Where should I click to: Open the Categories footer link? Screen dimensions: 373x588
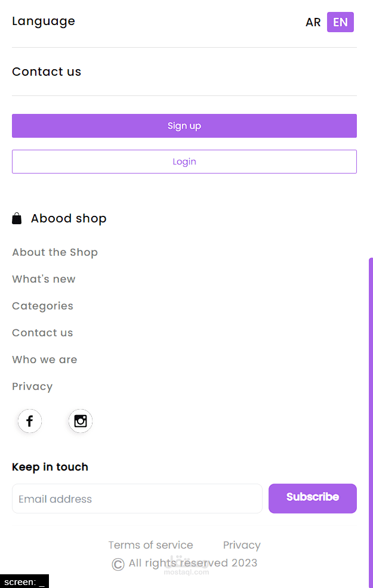43,306
